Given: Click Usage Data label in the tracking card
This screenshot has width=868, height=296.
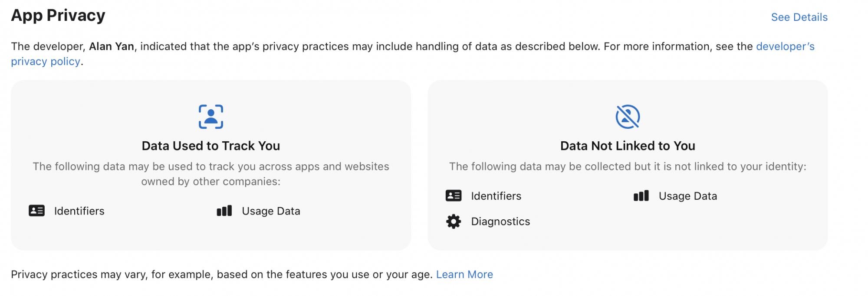Looking at the screenshot, I should 271,211.
